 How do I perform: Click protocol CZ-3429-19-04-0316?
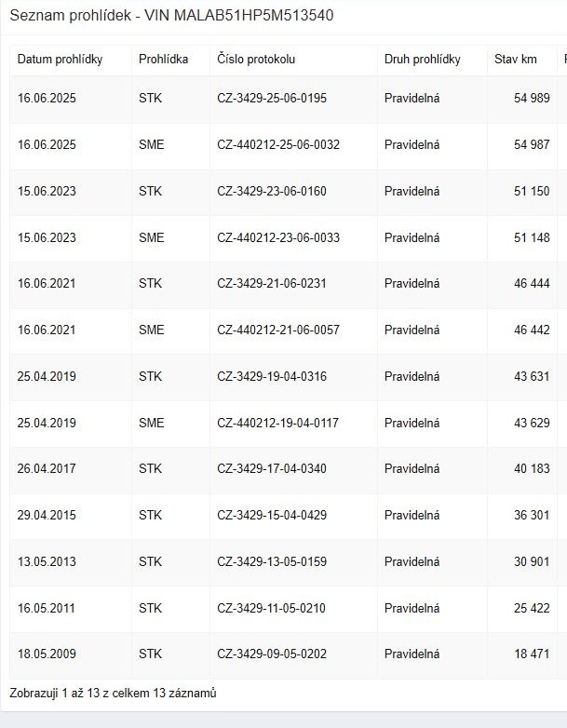tap(272, 377)
